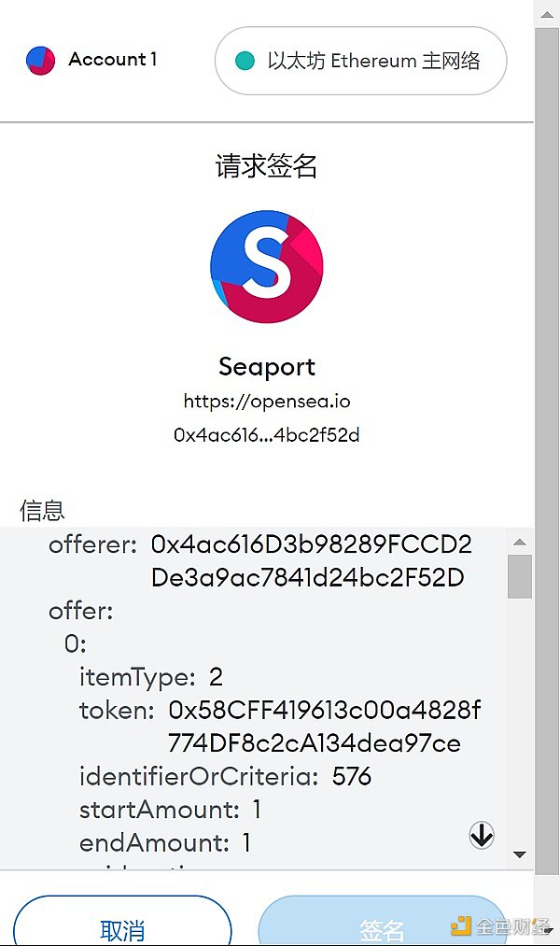The image size is (560, 946).
Task: Open the https://opensea.io link
Action: pyautogui.click(x=266, y=402)
